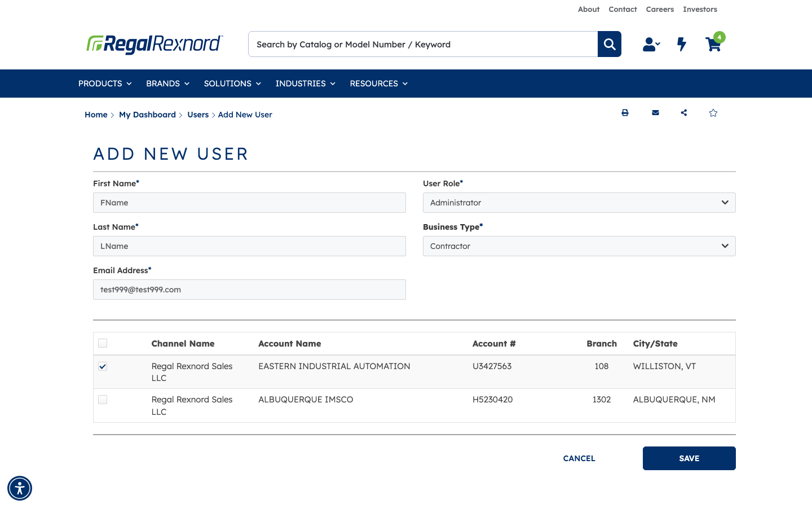Click branch number 1302
Screen dimensions: 812x508
(602, 400)
